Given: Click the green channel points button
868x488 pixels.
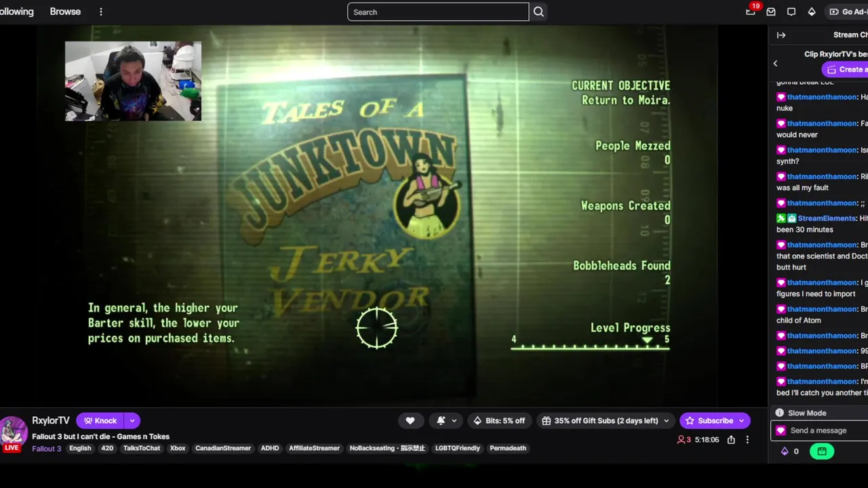Looking at the screenshot, I should click(822, 451).
